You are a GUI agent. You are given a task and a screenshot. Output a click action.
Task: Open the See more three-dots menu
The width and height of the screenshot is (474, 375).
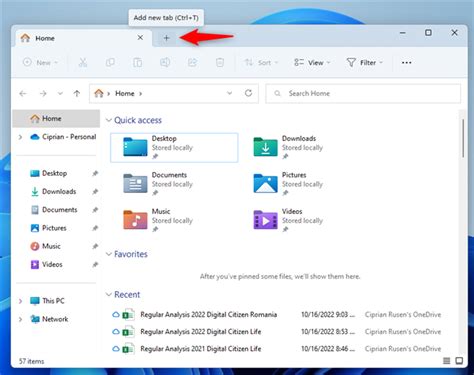point(406,62)
